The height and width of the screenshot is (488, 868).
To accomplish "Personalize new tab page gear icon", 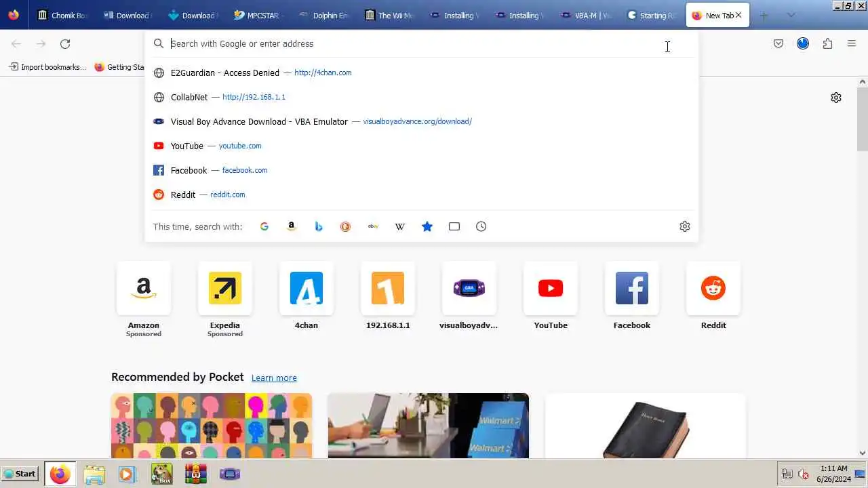I will (836, 98).
